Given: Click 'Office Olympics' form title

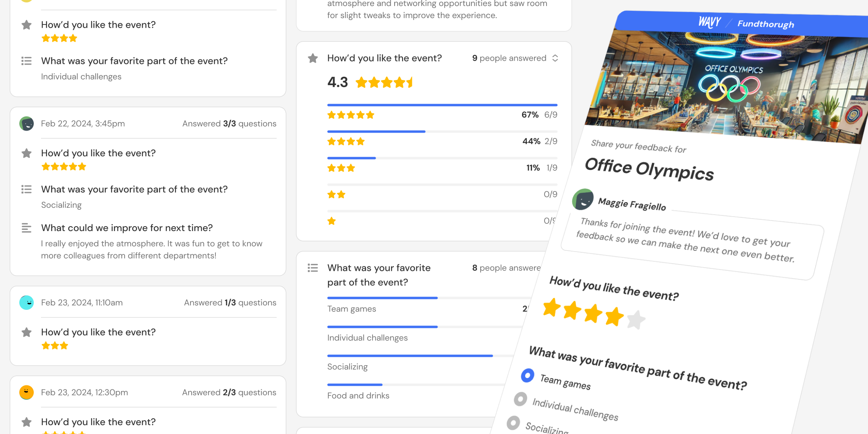Looking at the screenshot, I should click(649, 170).
